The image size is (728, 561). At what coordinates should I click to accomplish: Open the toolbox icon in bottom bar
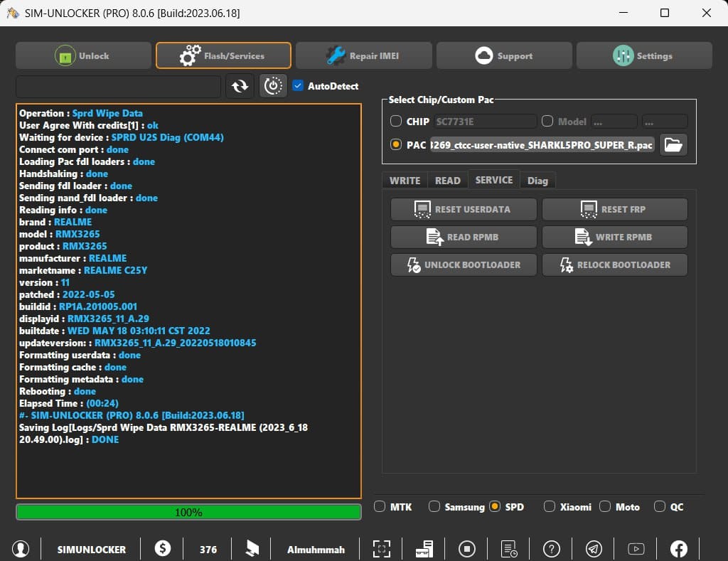424,549
